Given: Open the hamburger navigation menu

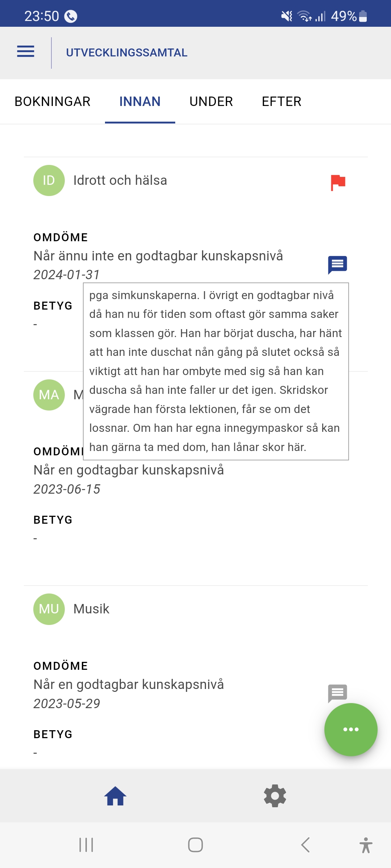Looking at the screenshot, I should 26,52.
